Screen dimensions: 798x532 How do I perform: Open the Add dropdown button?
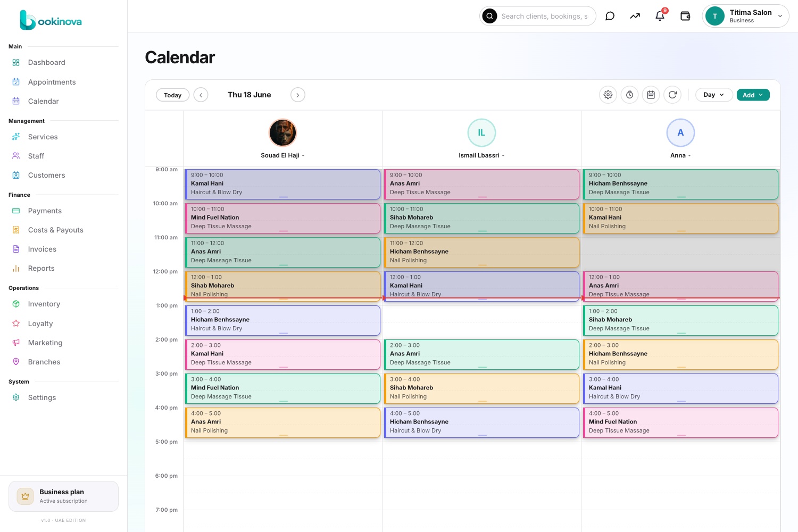(753, 95)
